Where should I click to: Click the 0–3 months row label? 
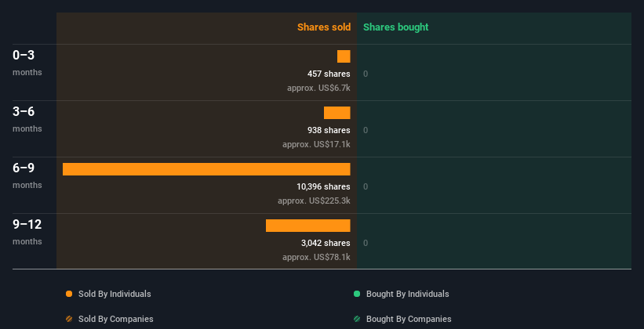click(27, 63)
